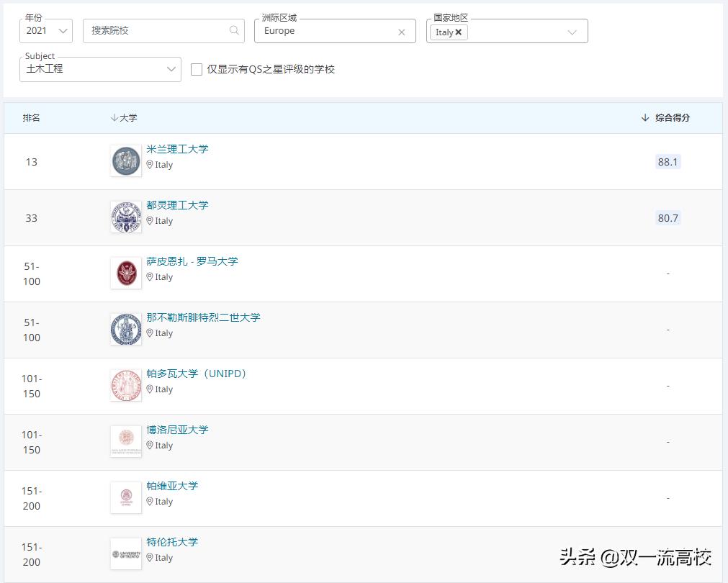728x583 pixels.
Task: Click the location pin icon beside 米兰理工大学's Italy
Action: 150,165
